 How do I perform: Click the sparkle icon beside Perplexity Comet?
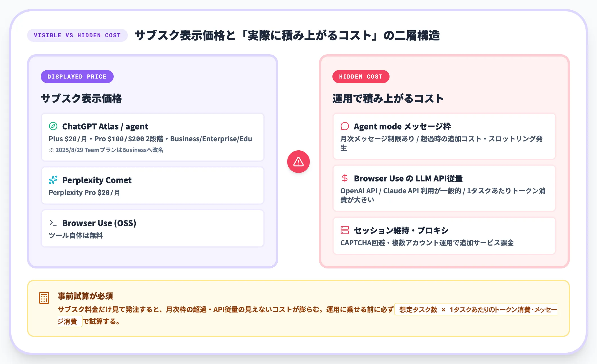click(53, 180)
